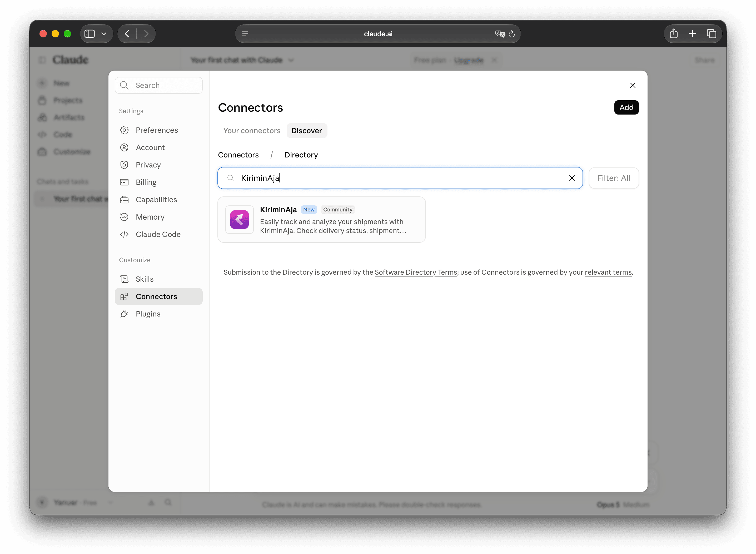This screenshot has width=756, height=554.
Task: Click the Connectors breadcrumb link
Action: coord(238,155)
